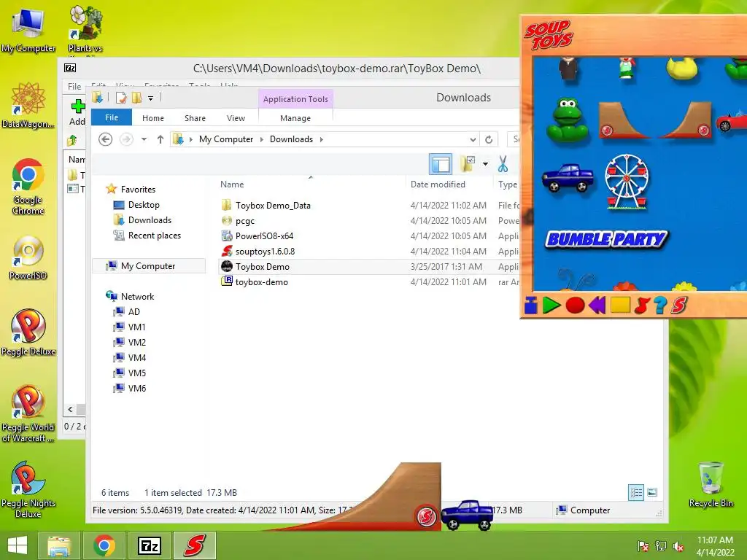The width and height of the screenshot is (747, 560).
Task: Expand the chevron after My Computer breadcrumb
Action: click(x=262, y=139)
